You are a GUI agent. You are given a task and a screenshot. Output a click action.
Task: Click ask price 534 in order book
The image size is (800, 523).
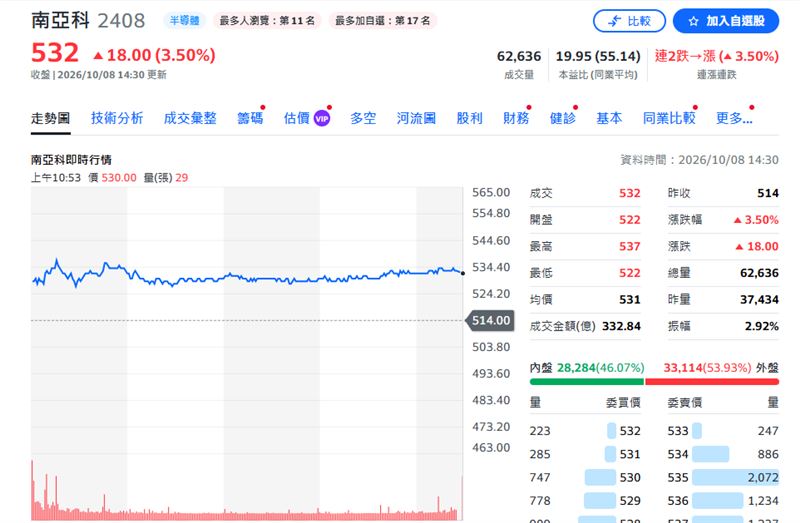678,454
